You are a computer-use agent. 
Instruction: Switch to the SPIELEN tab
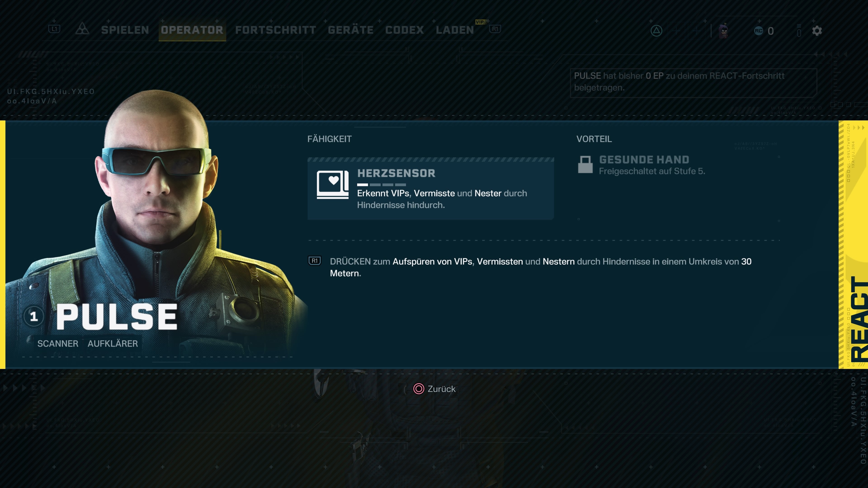point(125,30)
